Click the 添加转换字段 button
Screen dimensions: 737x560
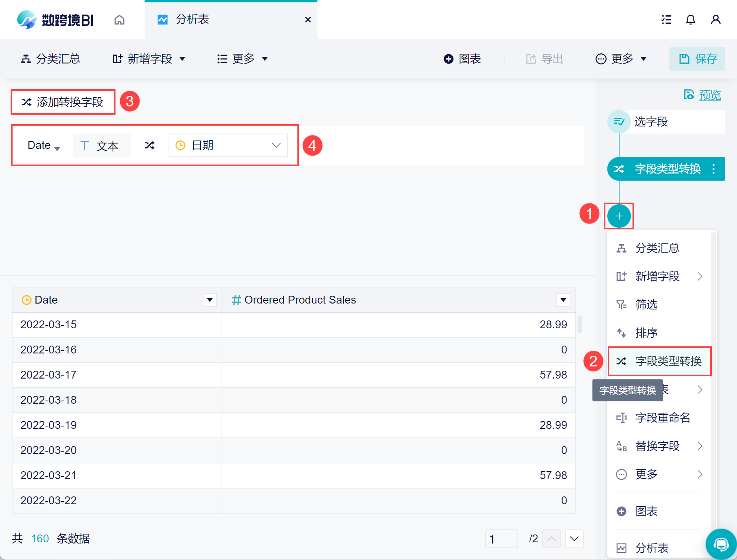tap(63, 102)
